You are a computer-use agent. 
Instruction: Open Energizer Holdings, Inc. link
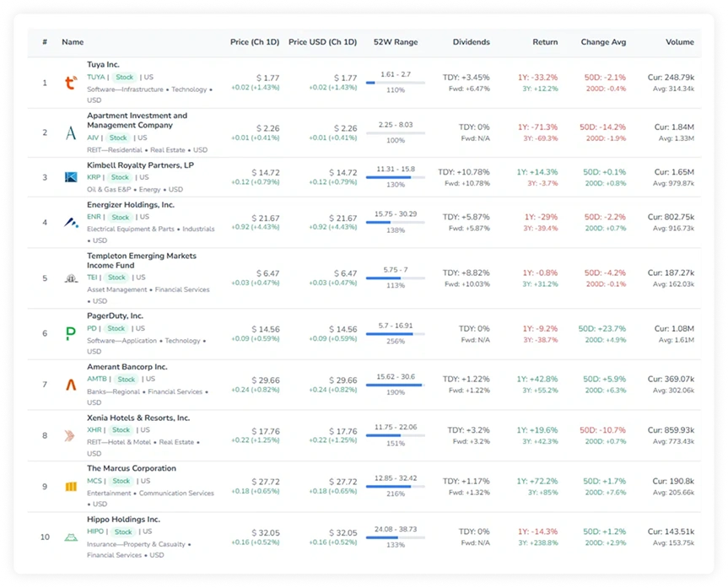(x=131, y=205)
